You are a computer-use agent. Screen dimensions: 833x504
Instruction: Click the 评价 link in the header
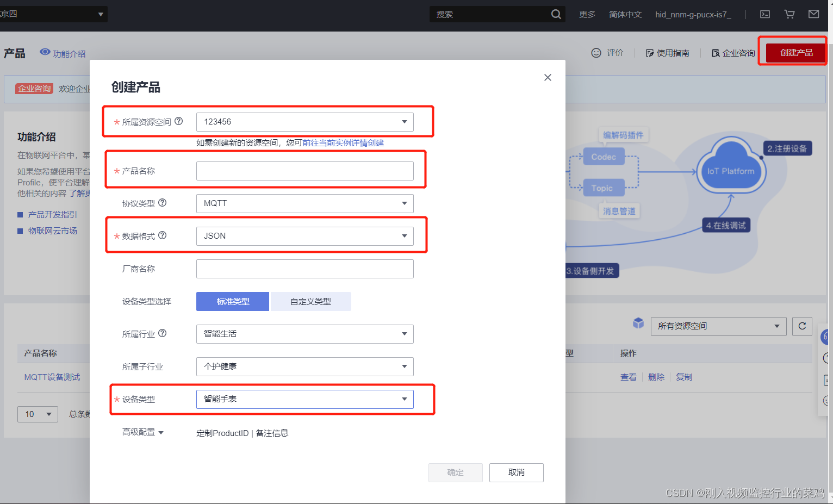click(x=615, y=53)
